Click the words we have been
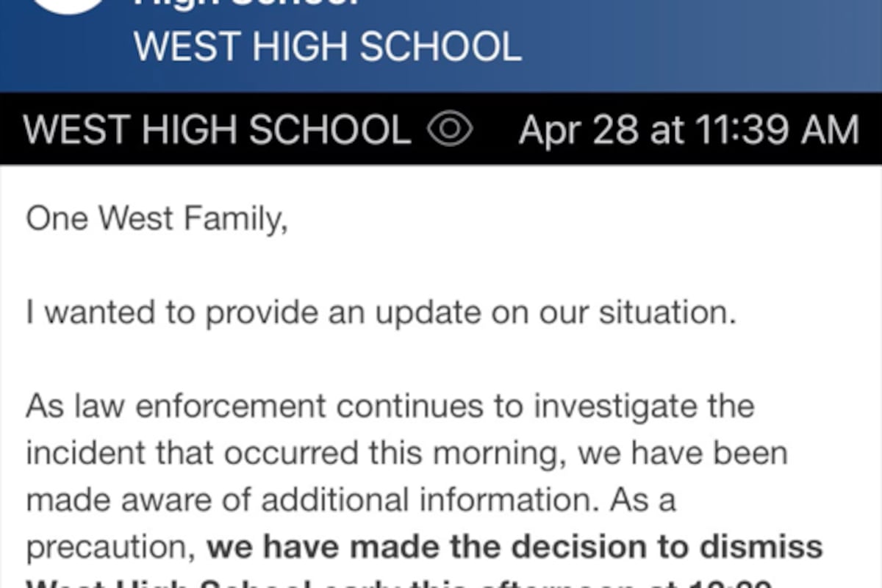Screen dimensions: 882x588 click(683, 453)
